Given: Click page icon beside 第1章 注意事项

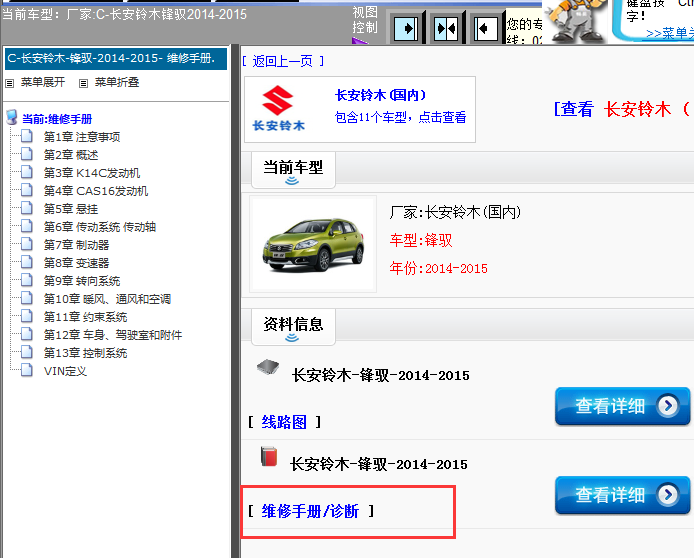Looking at the screenshot, I should click(x=27, y=136).
